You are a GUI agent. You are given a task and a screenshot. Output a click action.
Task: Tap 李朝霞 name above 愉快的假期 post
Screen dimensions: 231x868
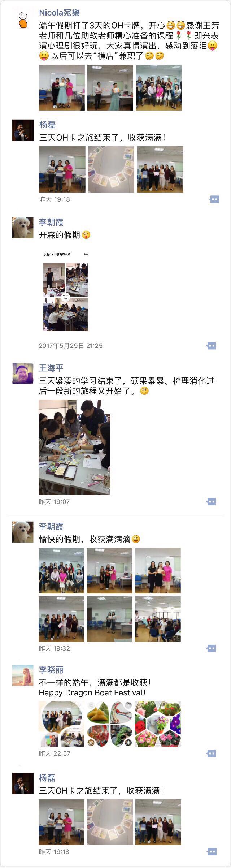[x=51, y=527]
